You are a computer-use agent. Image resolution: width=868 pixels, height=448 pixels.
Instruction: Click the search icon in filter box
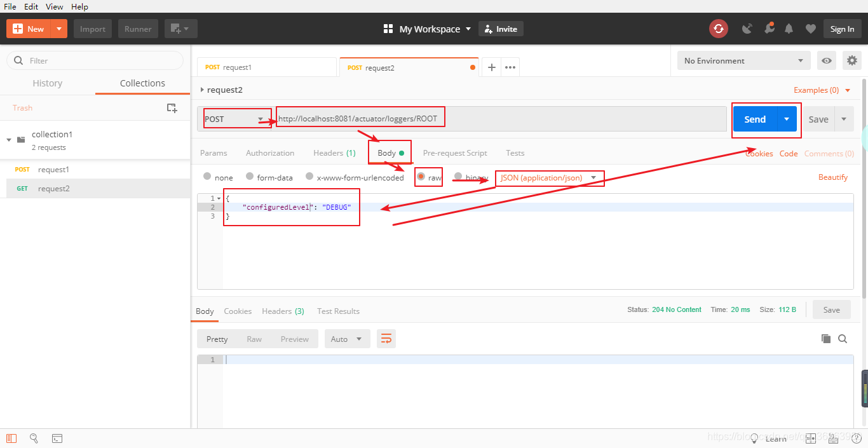pos(18,61)
